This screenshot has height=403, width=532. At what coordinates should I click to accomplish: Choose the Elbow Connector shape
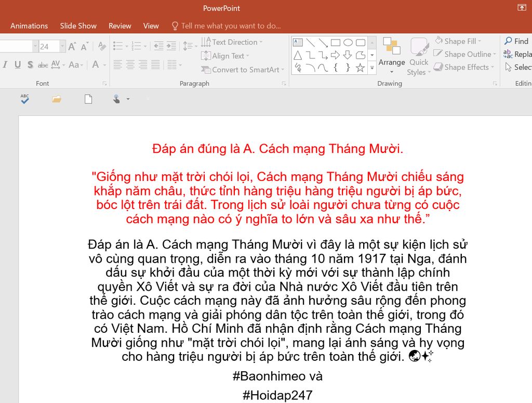[x=310, y=55]
